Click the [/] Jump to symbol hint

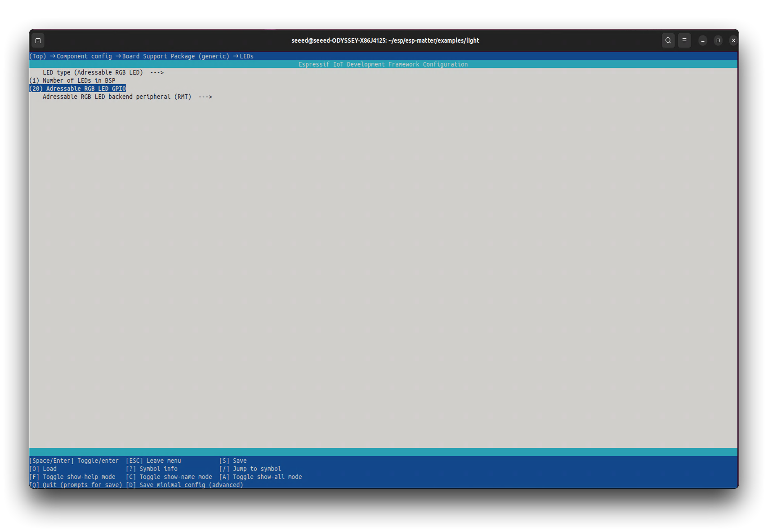(250, 469)
